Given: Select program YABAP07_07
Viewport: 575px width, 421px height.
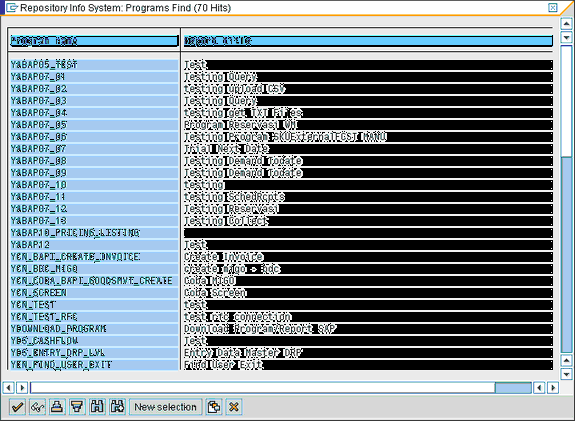Looking at the screenshot, I should pyautogui.click(x=94, y=149).
